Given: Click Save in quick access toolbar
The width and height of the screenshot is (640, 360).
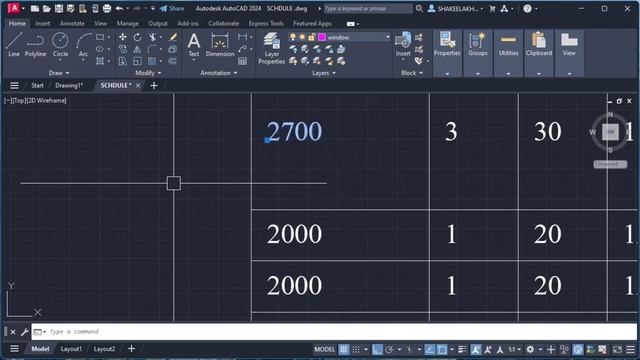Looking at the screenshot, I should coord(59,9).
